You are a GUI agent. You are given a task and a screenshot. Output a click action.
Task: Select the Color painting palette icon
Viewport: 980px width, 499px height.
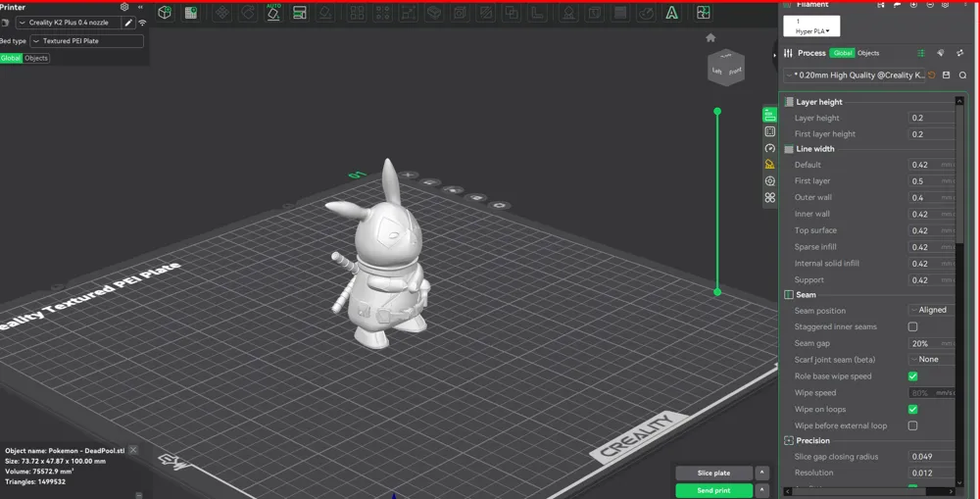click(x=646, y=13)
